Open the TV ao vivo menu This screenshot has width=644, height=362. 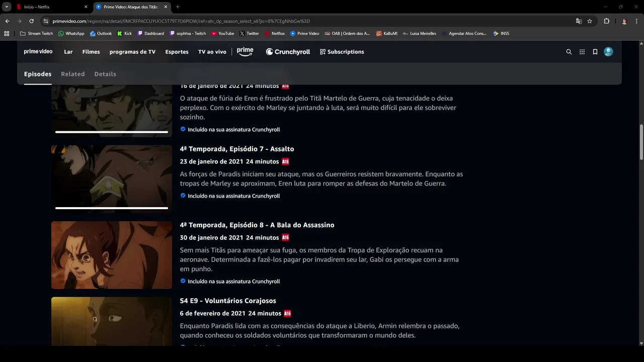(212, 52)
